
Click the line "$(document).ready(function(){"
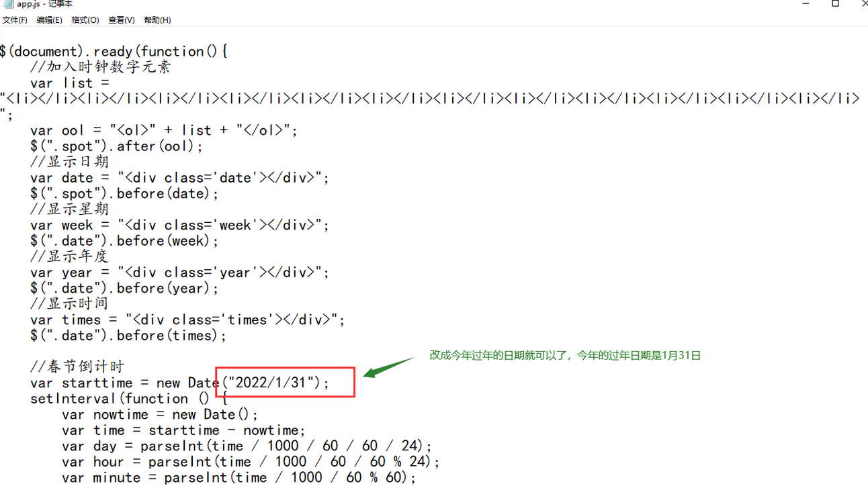[x=114, y=52]
